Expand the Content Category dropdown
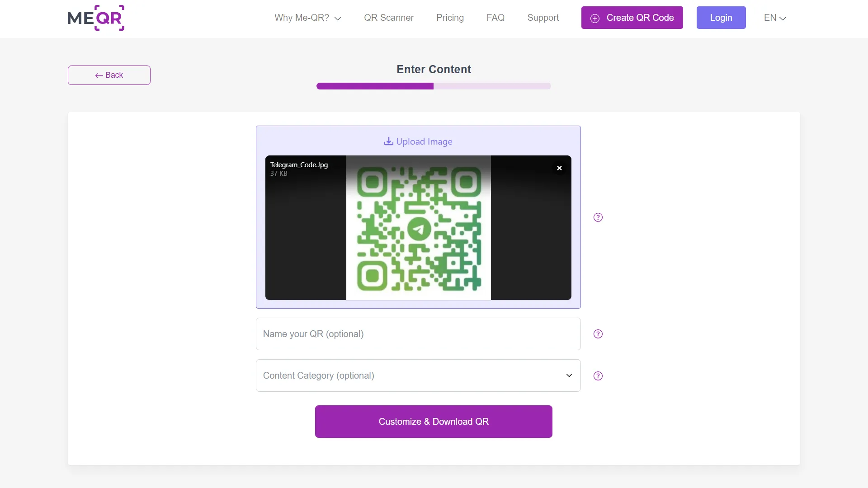Image resolution: width=868 pixels, height=488 pixels. point(568,375)
